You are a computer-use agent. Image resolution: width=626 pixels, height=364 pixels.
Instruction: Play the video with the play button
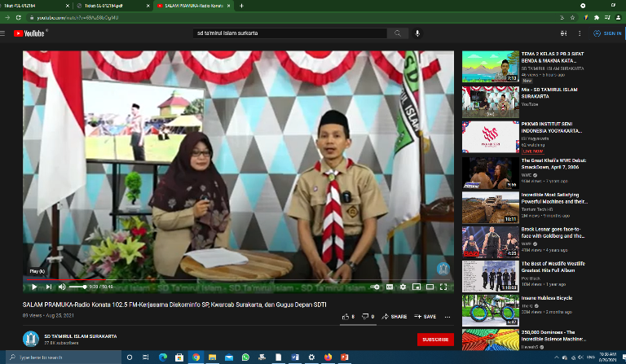pos(34,287)
